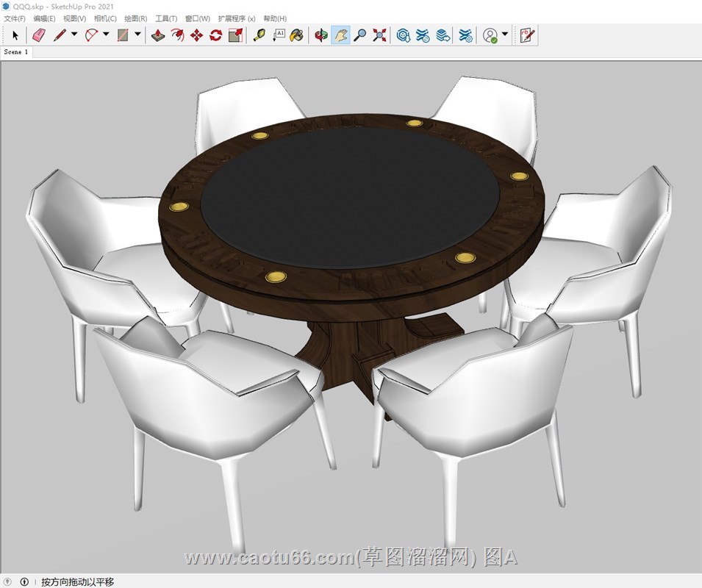Screen dimensions: 702x588
Task: Click the model credits icon in status bar
Action: 24,581
